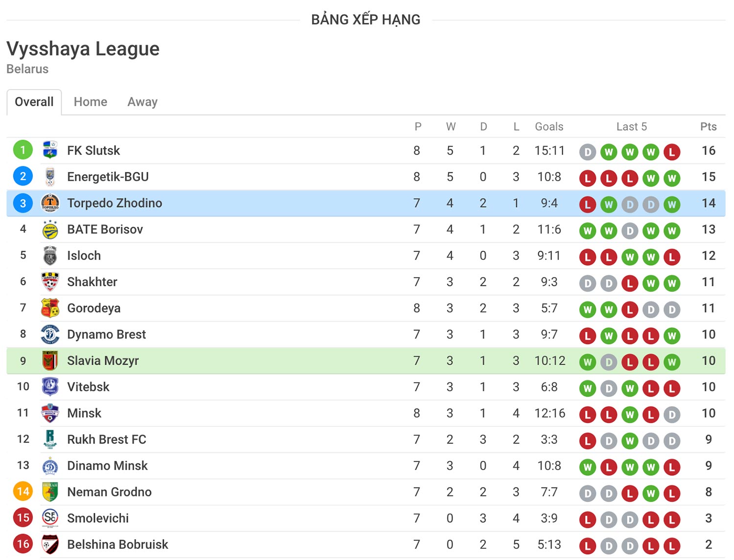
Task: Click the Torpedo Zhodino team logo
Action: (x=50, y=203)
